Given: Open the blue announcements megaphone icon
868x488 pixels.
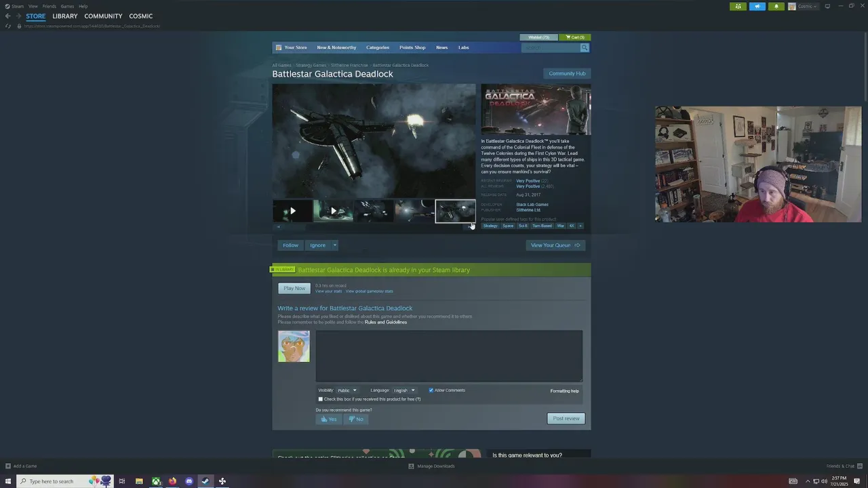Looking at the screenshot, I should [757, 6].
